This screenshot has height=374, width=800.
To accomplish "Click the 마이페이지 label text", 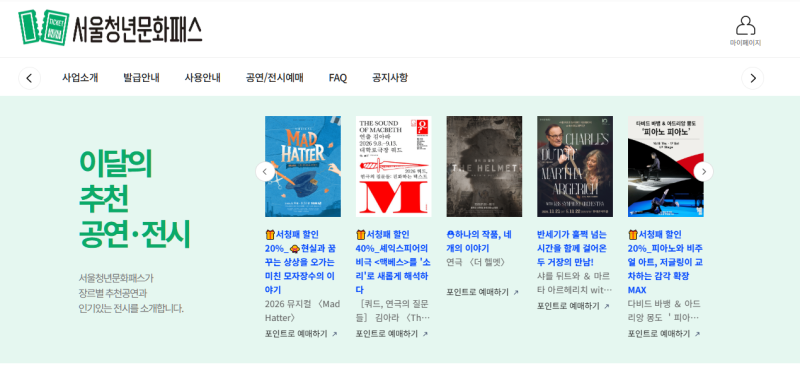I will tap(745, 43).
